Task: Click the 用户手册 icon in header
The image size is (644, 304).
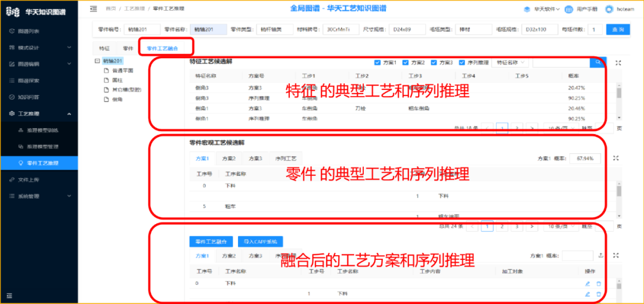Action: click(x=569, y=9)
